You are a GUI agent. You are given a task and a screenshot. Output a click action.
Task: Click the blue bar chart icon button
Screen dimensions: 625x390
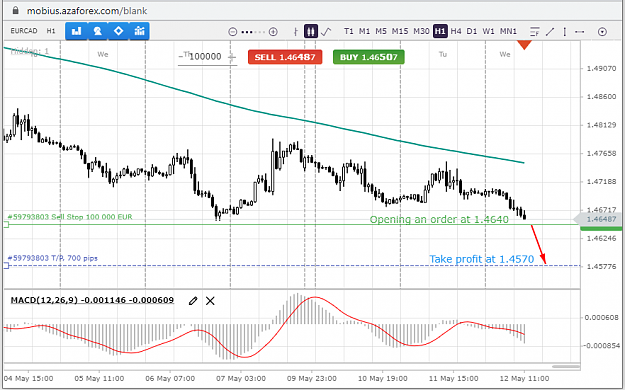(x=76, y=31)
